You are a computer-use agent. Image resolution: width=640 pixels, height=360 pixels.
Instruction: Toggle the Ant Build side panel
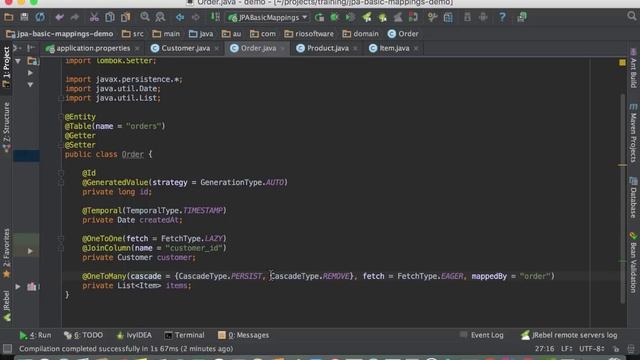point(633,68)
